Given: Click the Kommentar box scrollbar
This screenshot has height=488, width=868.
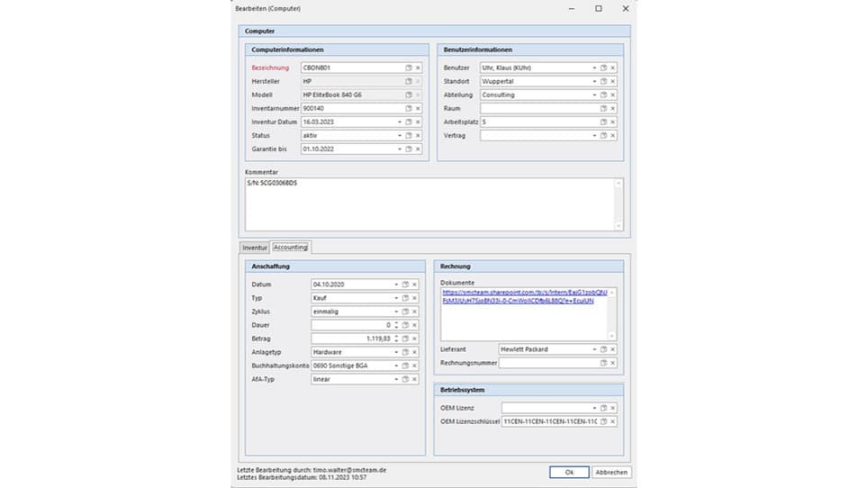Looking at the screenshot, I should point(619,204).
